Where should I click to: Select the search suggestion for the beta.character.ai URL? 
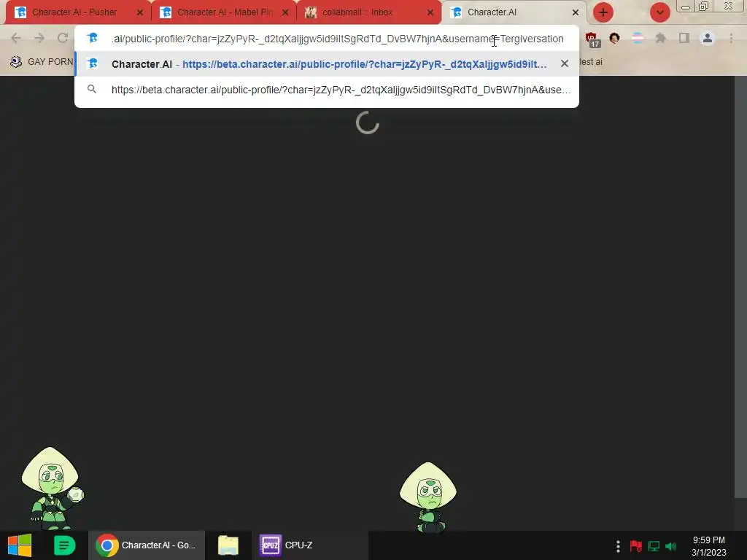coord(327,90)
